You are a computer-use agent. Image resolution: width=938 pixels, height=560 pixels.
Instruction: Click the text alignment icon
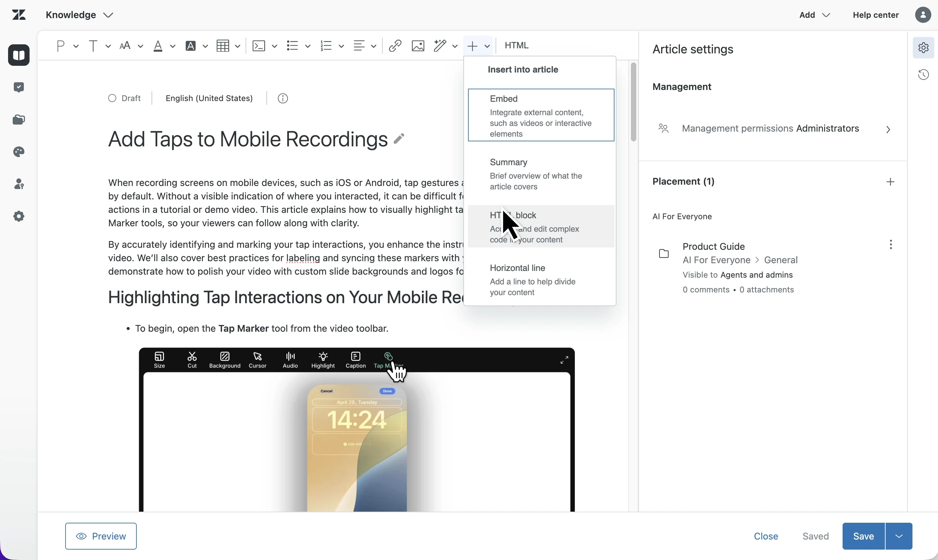click(x=359, y=46)
